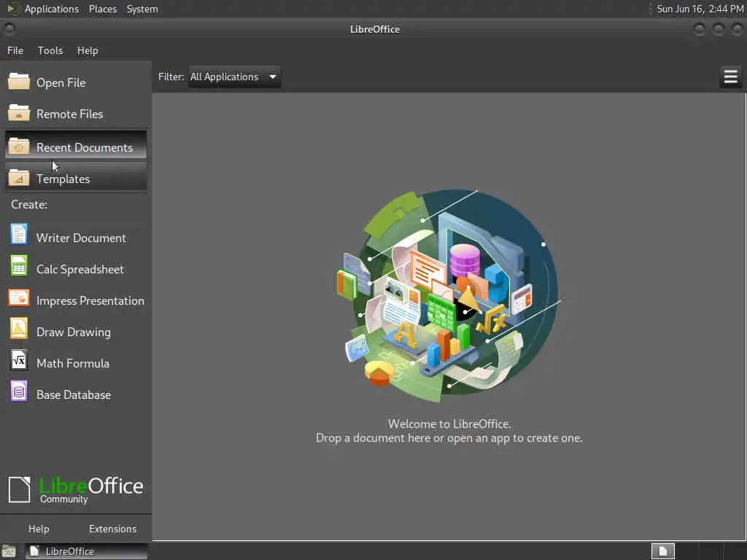Open the System menu

pyautogui.click(x=142, y=9)
